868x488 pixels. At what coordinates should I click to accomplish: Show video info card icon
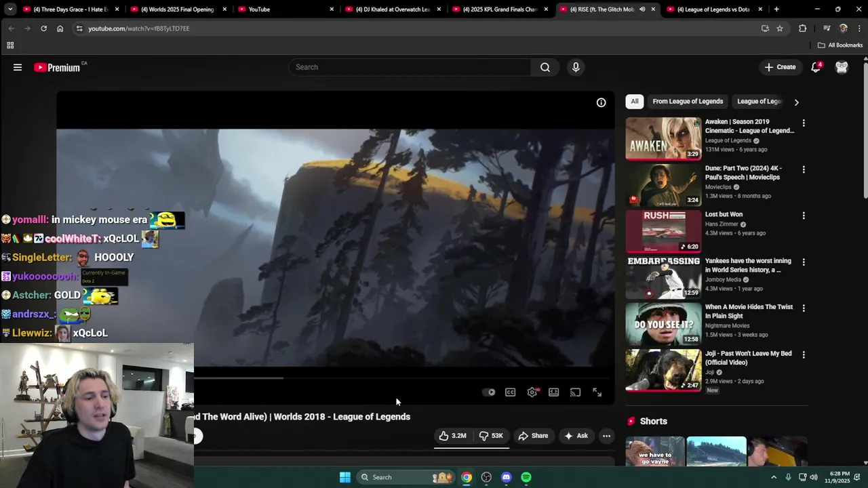601,102
